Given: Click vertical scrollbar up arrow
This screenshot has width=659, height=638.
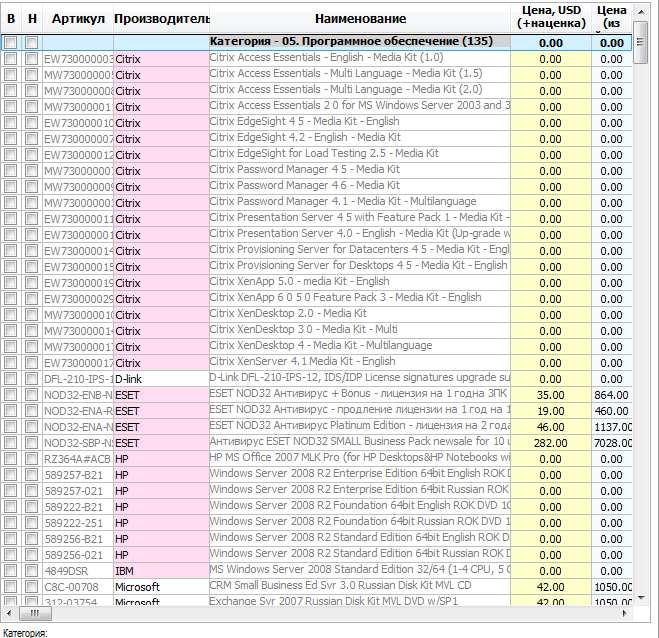Looking at the screenshot, I should coord(641,12).
